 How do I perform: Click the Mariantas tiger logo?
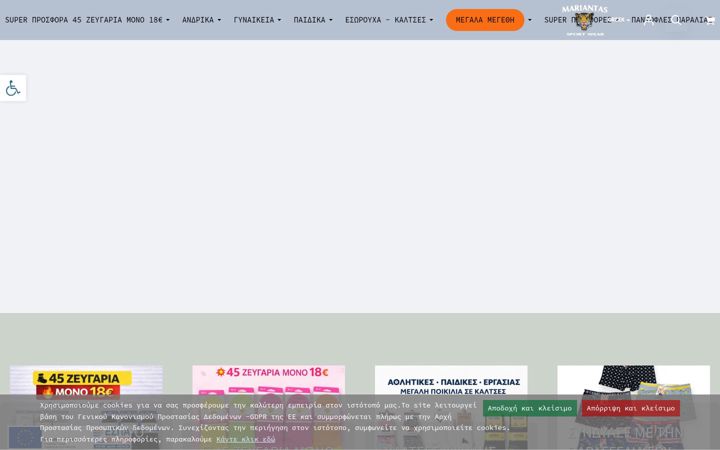[585, 20]
